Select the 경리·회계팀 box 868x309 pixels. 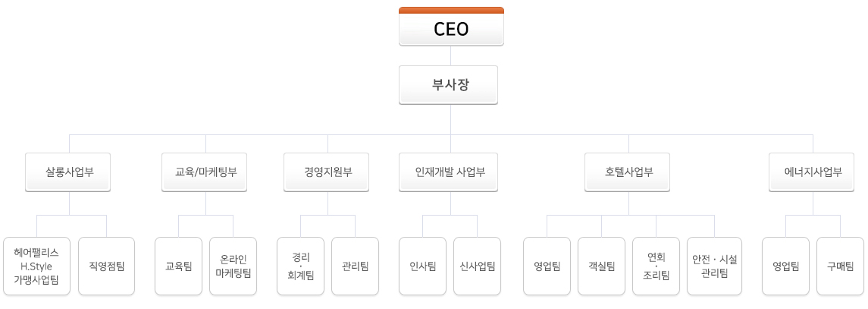click(301, 266)
